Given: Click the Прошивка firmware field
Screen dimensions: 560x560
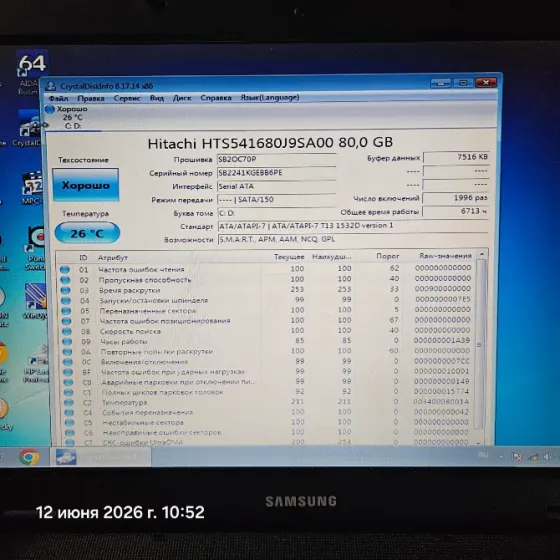Looking at the screenshot, I should pos(276,159).
